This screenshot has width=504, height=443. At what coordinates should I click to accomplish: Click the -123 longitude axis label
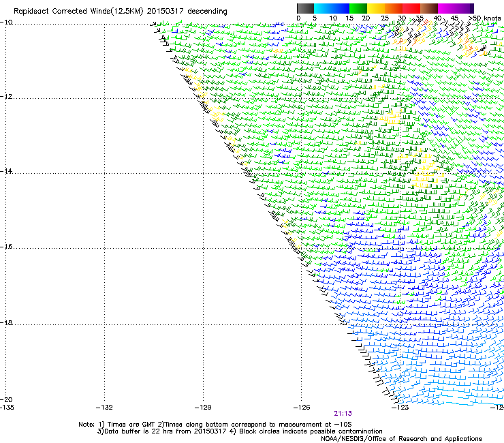[400, 408]
